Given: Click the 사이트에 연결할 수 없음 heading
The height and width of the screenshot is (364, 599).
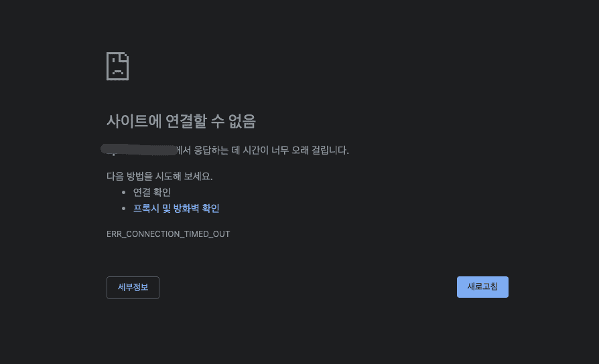Looking at the screenshot, I should click(x=181, y=121).
